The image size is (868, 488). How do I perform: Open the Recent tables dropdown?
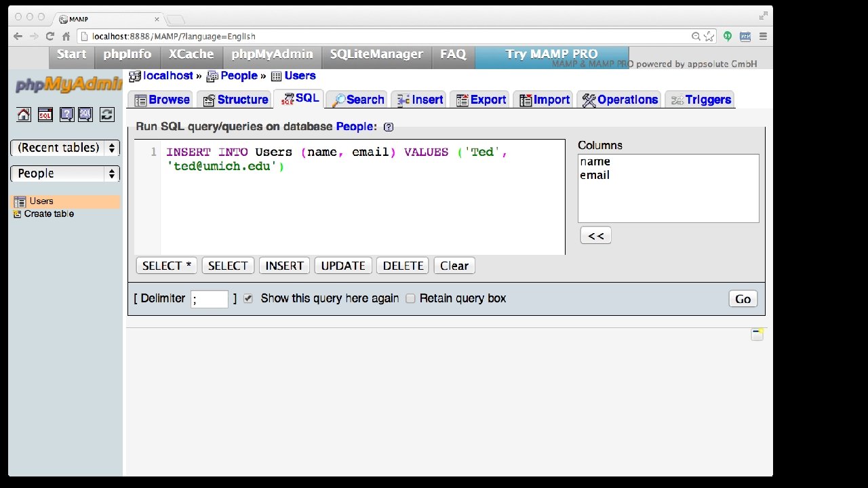coord(65,148)
